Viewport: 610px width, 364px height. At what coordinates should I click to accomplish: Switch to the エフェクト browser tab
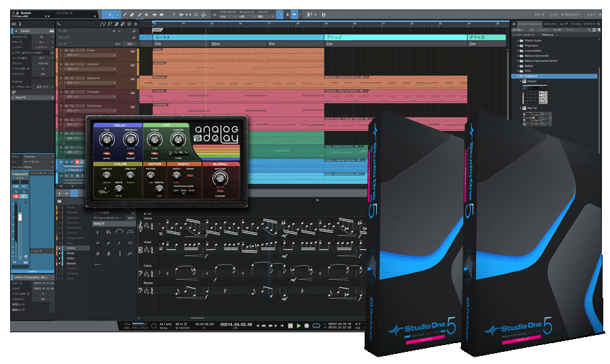(550, 24)
